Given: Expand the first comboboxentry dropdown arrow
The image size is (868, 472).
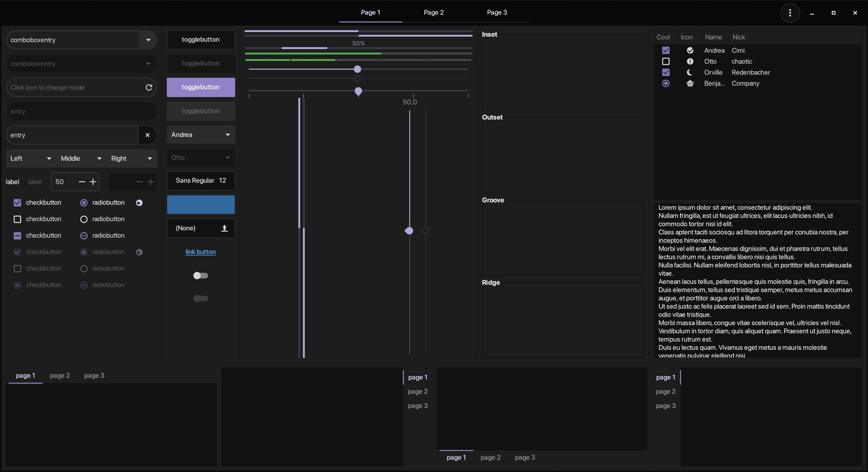Looking at the screenshot, I should (x=148, y=40).
